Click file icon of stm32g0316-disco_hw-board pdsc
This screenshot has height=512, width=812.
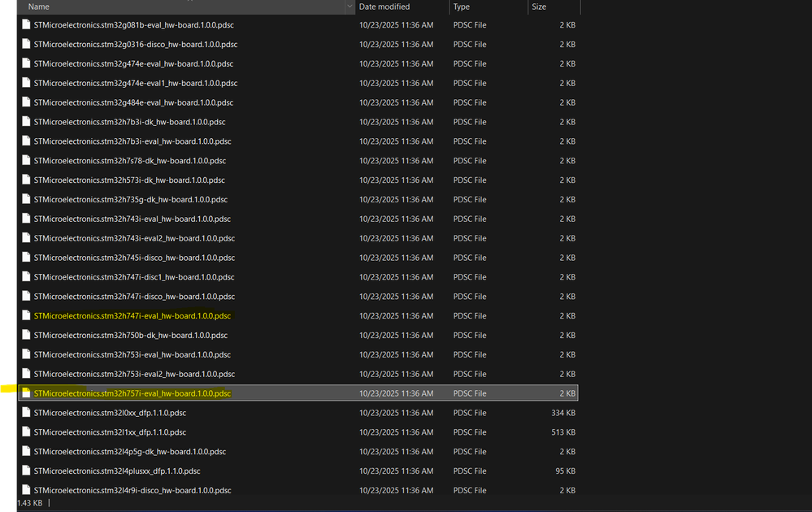pyautogui.click(x=26, y=44)
